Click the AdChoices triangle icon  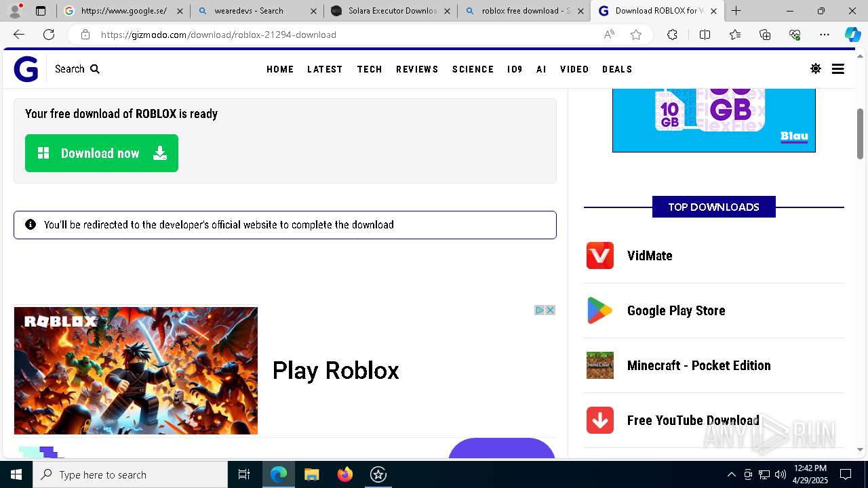click(540, 310)
